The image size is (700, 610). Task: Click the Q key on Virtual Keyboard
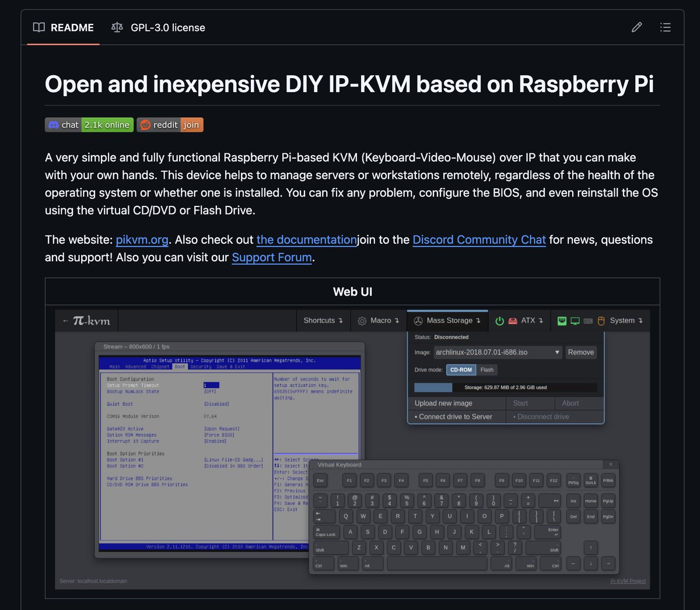click(346, 516)
